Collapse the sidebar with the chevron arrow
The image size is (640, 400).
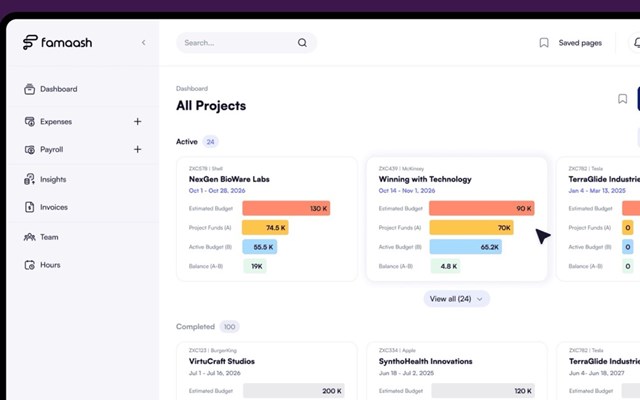[x=143, y=42]
